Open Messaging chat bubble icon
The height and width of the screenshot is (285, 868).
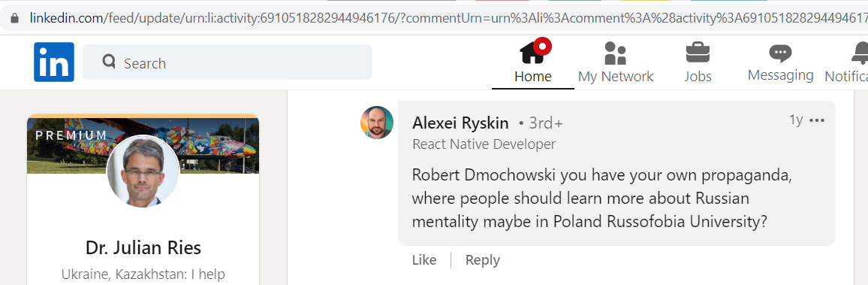point(780,53)
